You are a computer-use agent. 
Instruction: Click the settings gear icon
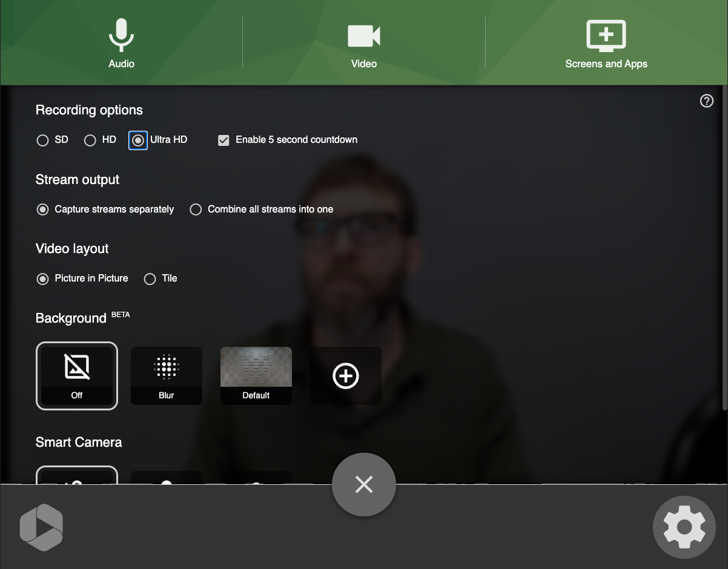[x=684, y=527]
